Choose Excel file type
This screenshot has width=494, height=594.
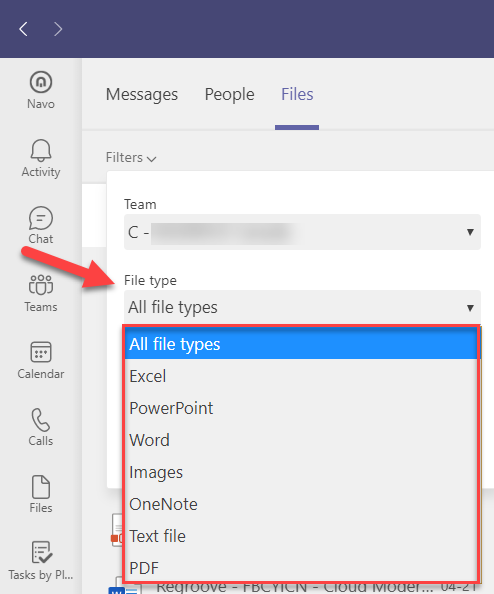[x=301, y=376]
